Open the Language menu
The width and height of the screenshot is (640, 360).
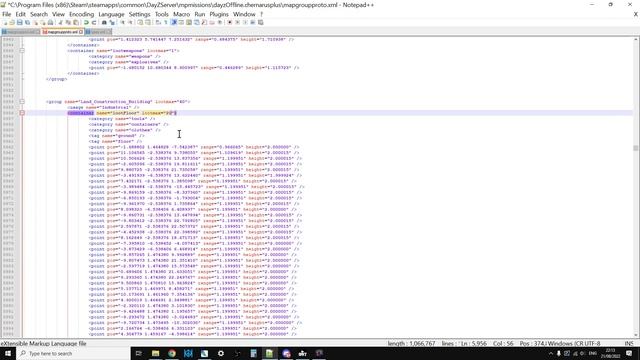coord(111,14)
